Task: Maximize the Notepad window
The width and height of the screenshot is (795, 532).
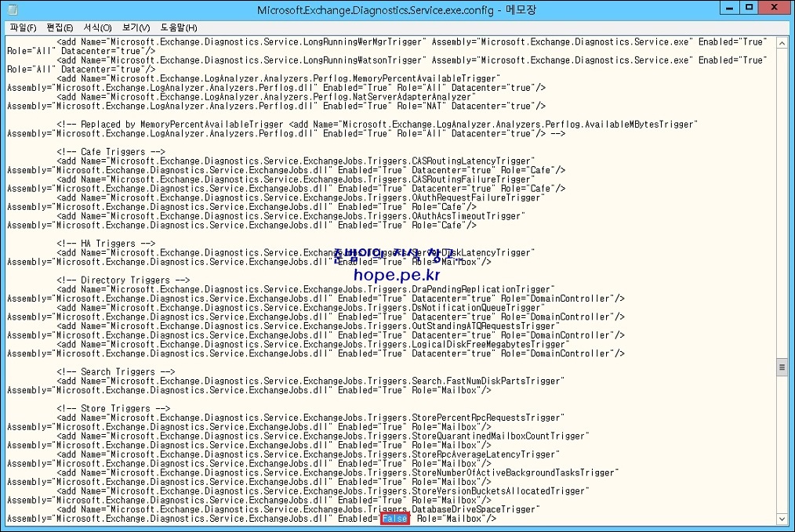Action: click(749, 8)
